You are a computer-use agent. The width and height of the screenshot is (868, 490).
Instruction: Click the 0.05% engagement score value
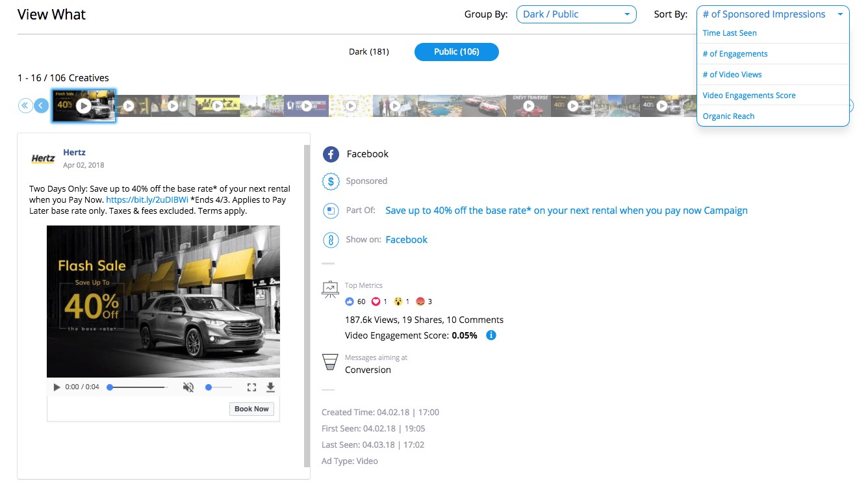464,335
